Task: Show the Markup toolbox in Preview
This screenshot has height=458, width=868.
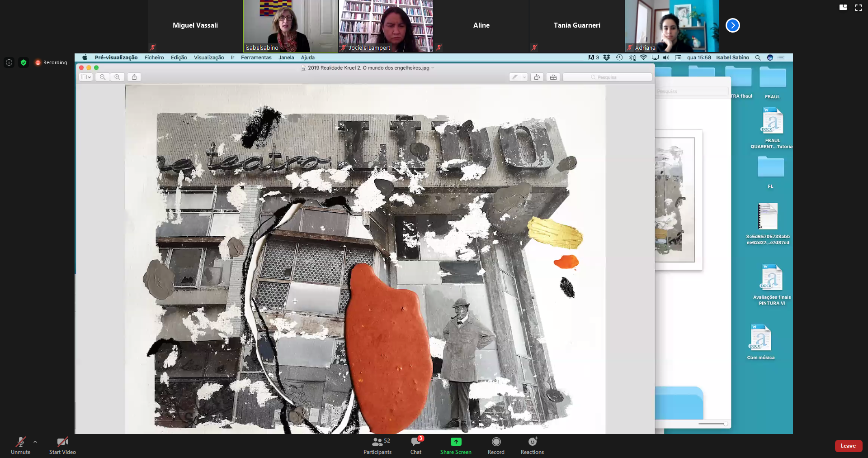Action: (553, 77)
